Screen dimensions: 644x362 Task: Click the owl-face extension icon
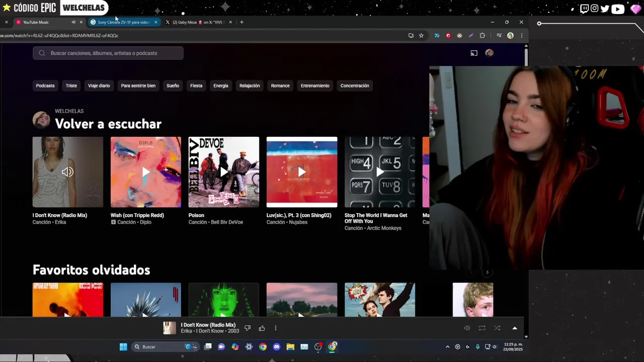[459, 35]
